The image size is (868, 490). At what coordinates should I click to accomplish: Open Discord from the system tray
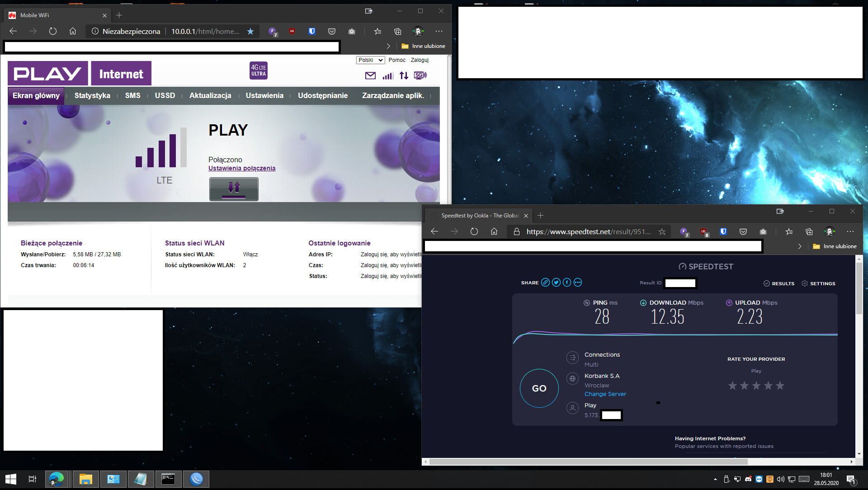[x=748, y=479]
